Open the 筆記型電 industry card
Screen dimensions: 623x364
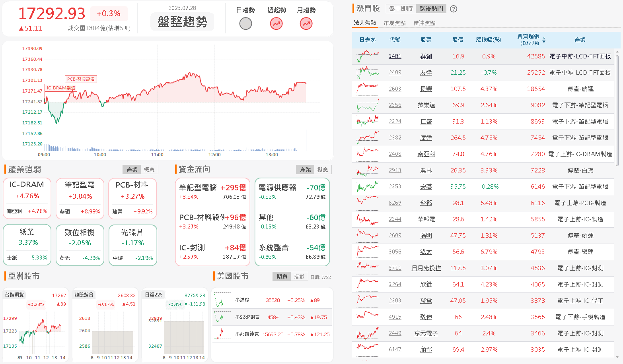(80, 198)
